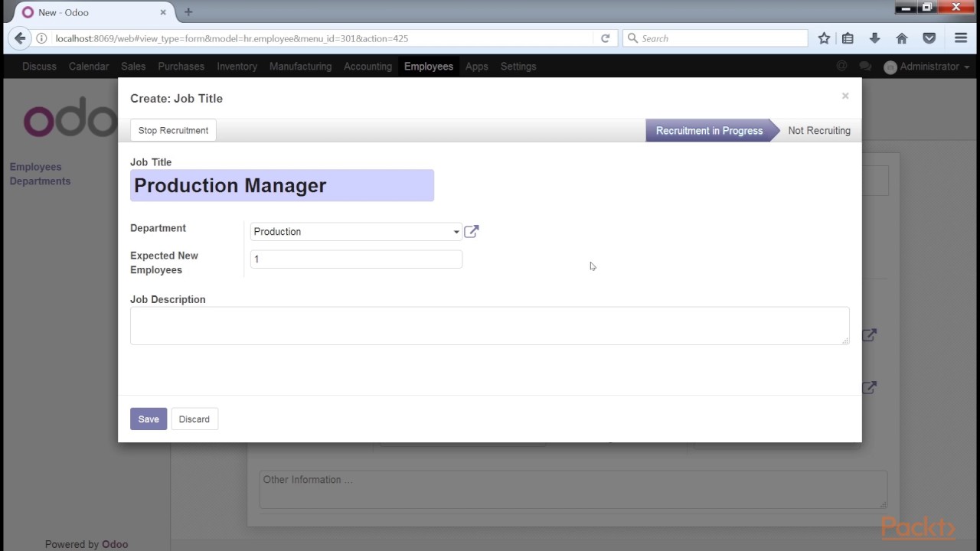The image size is (980, 551).
Task: Open the Firefox hamburger menu
Action: tap(961, 38)
